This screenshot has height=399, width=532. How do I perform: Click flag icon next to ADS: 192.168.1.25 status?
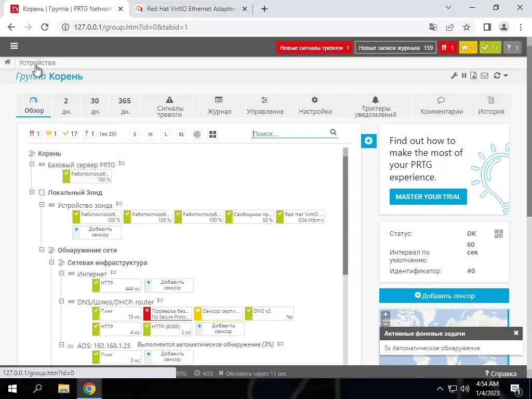[280, 344]
